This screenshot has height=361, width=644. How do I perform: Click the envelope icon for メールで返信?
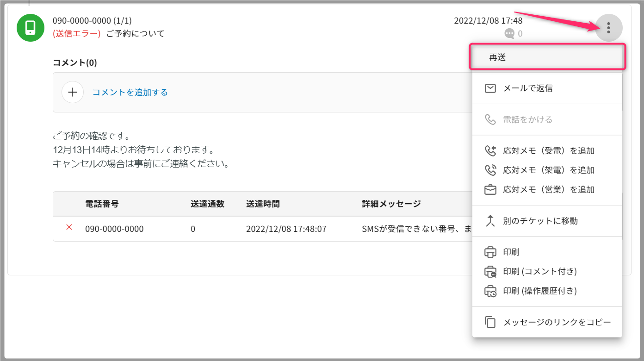click(490, 88)
